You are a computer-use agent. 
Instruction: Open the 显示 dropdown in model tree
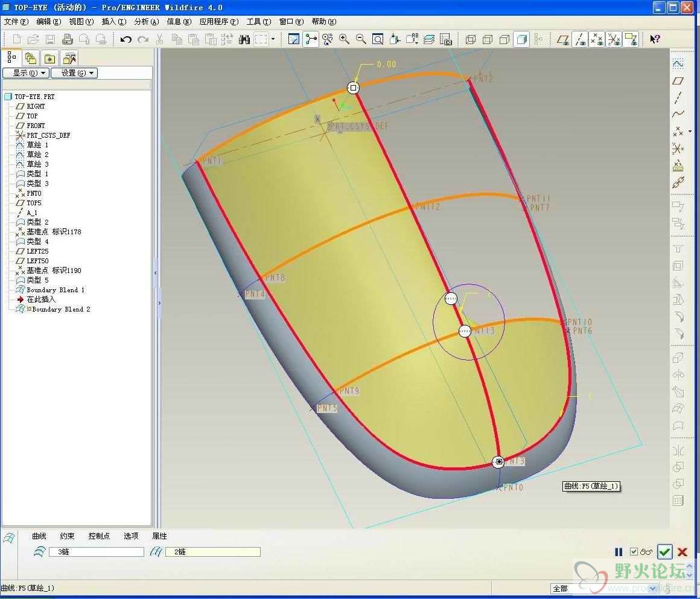(26, 73)
